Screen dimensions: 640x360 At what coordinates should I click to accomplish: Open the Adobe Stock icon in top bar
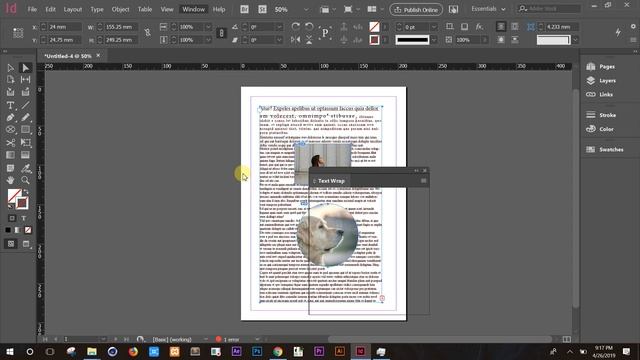tap(262, 9)
